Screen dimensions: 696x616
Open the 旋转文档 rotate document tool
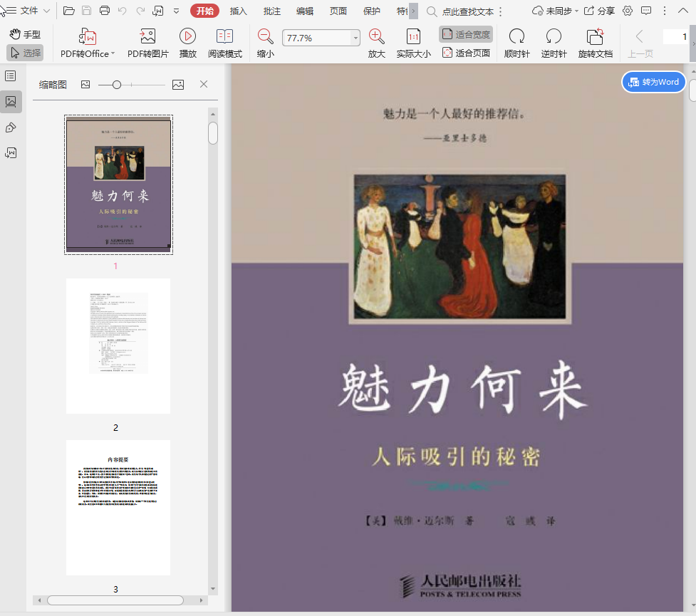pyautogui.click(x=595, y=37)
